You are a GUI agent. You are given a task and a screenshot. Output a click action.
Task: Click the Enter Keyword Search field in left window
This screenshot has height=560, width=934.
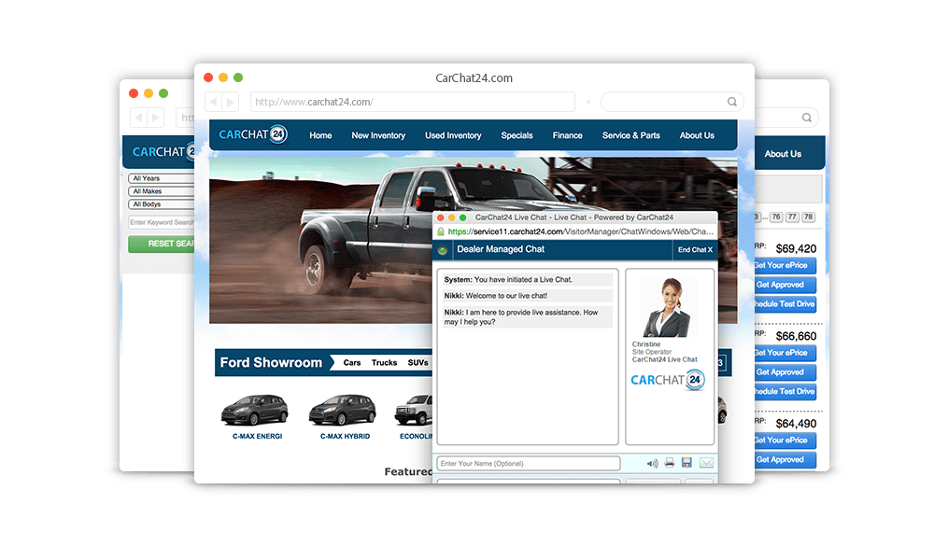pyautogui.click(x=162, y=222)
